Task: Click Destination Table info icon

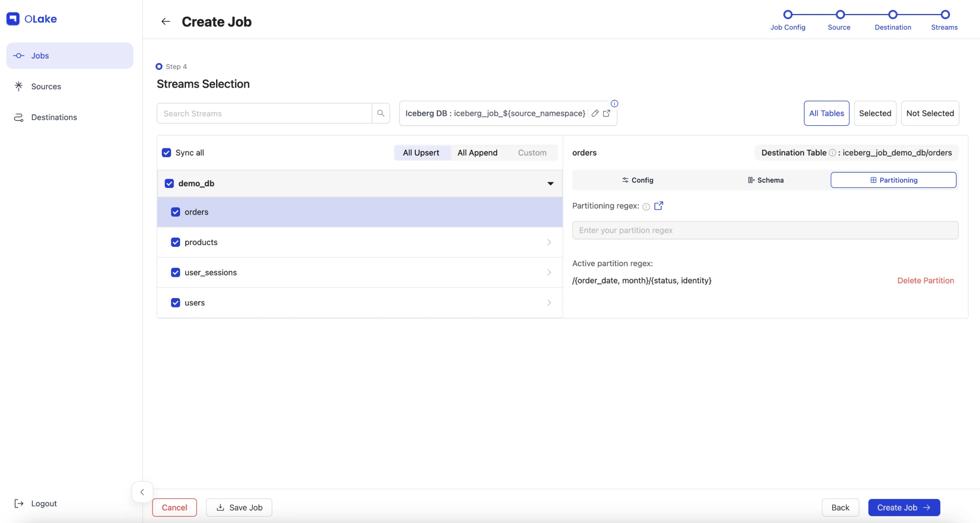Action: coord(832,153)
